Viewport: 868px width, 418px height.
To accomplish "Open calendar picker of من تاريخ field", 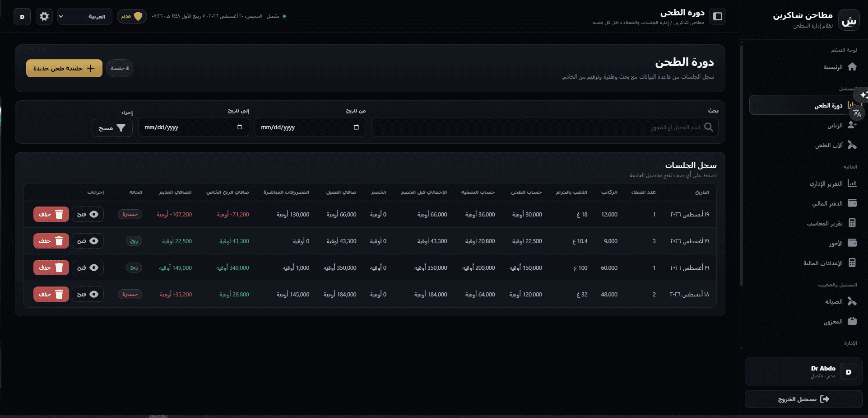I will (356, 127).
